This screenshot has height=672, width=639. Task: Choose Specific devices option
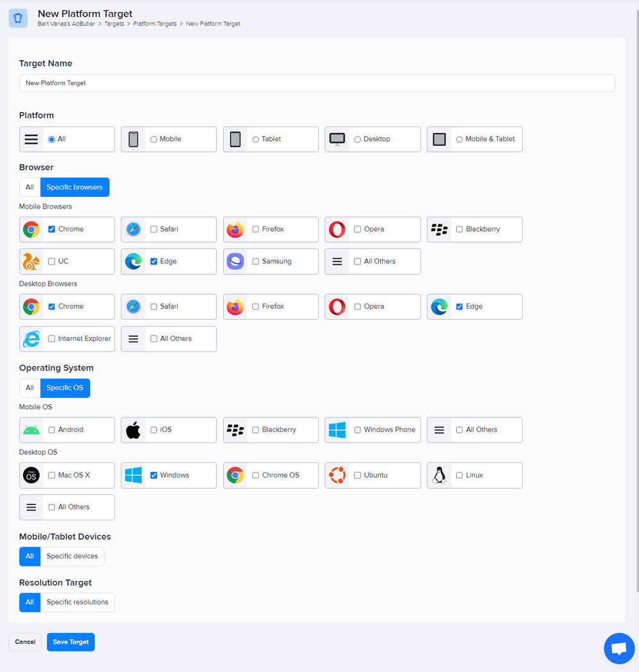(x=72, y=556)
